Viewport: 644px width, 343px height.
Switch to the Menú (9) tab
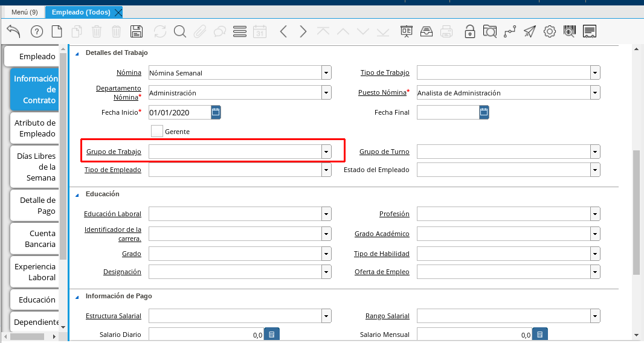pos(25,12)
